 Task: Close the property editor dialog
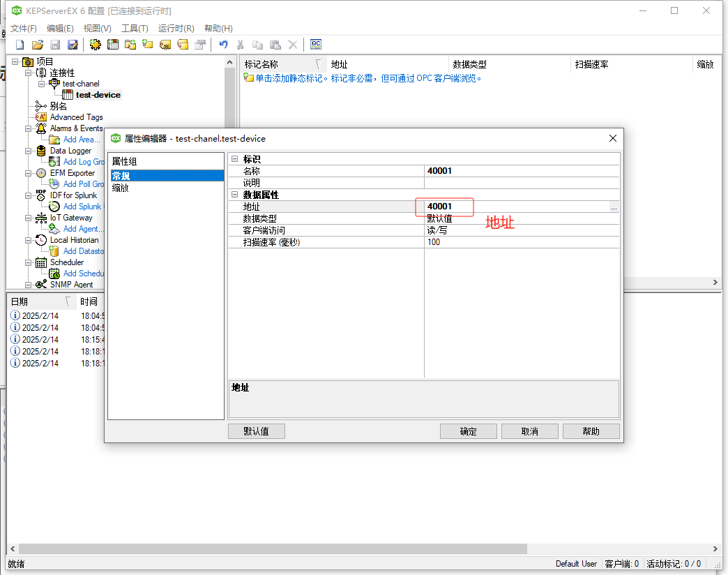point(613,138)
